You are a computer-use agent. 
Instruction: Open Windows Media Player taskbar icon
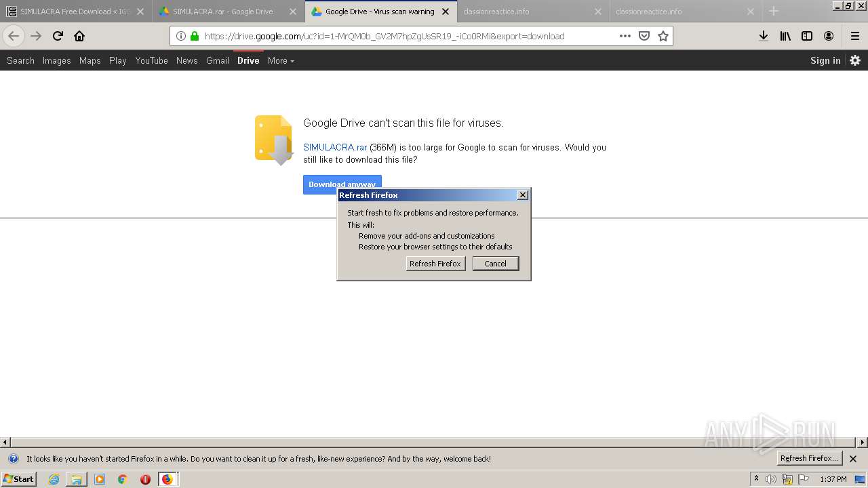pos(100,479)
